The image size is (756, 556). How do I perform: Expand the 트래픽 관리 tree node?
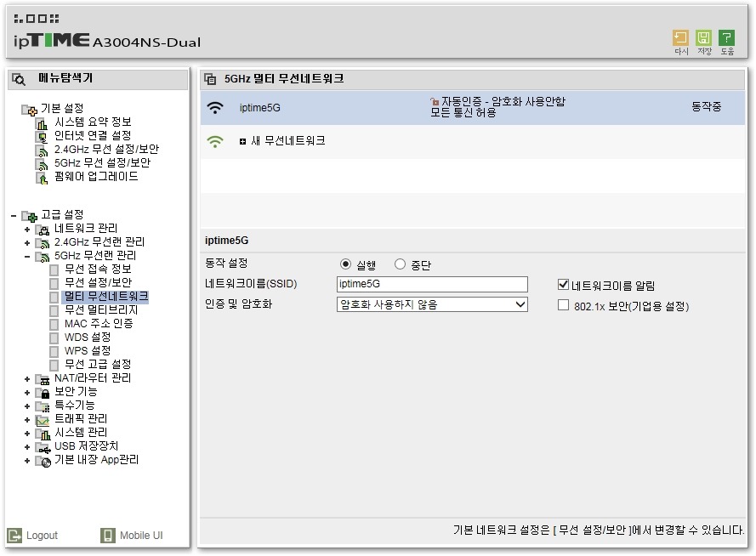coord(27,421)
